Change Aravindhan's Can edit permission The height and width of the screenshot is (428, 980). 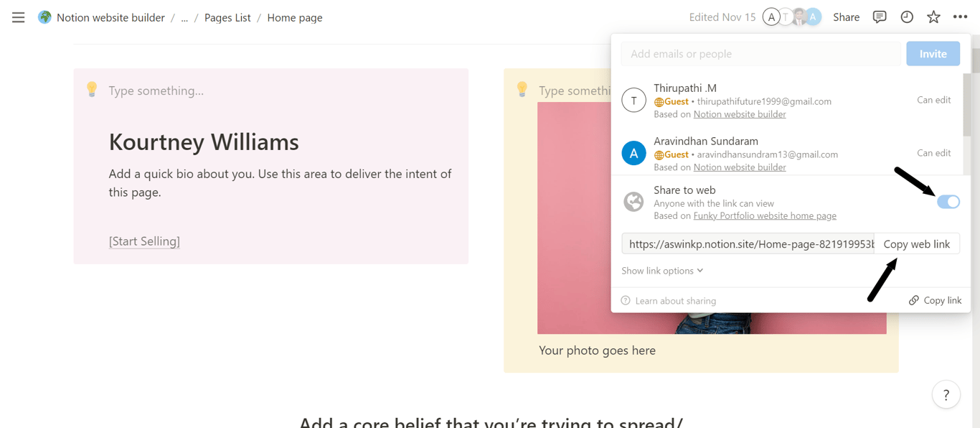pyautogui.click(x=933, y=153)
